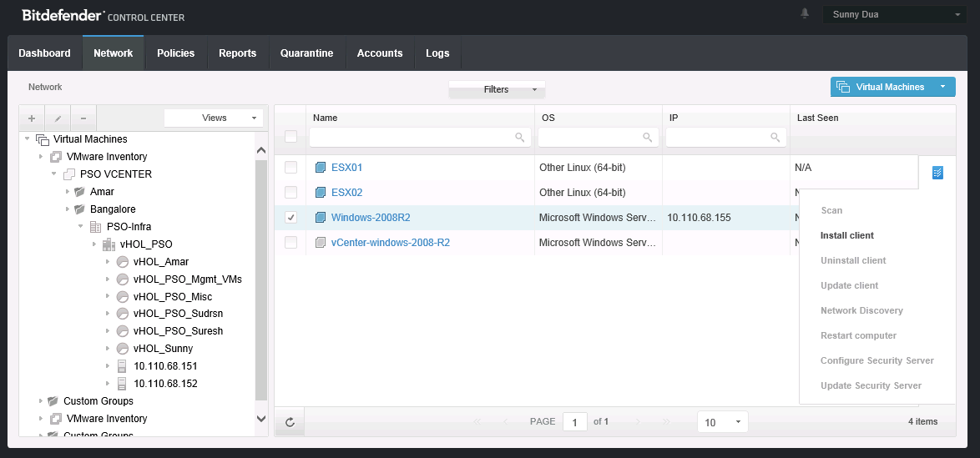Click the remove minus icon in tree toolbar
This screenshot has height=458, width=980.
click(83, 118)
